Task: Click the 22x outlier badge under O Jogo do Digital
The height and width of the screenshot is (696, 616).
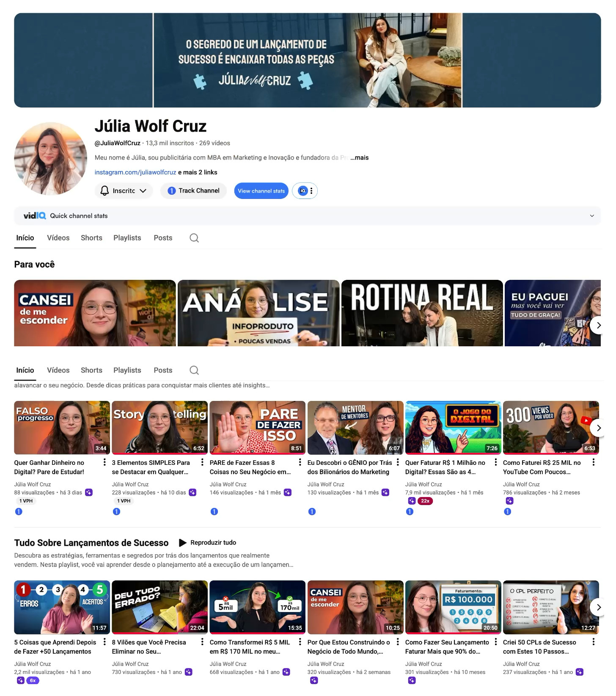Action: pos(425,501)
